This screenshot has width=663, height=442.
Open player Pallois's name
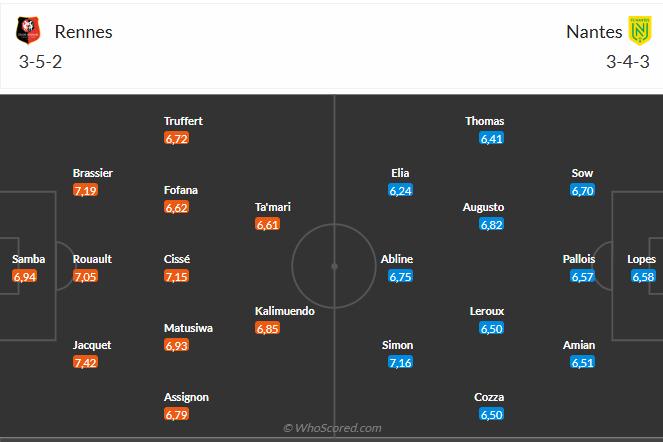(579, 259)
